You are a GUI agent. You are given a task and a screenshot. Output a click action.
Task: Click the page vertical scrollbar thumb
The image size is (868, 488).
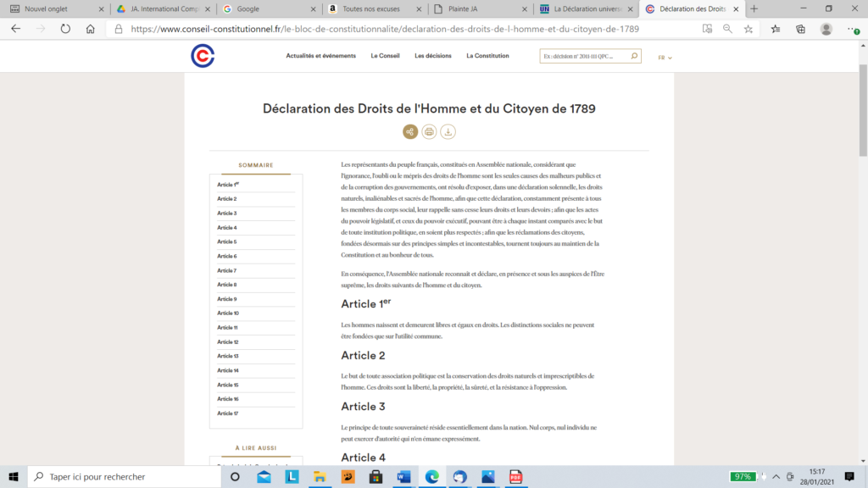point(863,110)
